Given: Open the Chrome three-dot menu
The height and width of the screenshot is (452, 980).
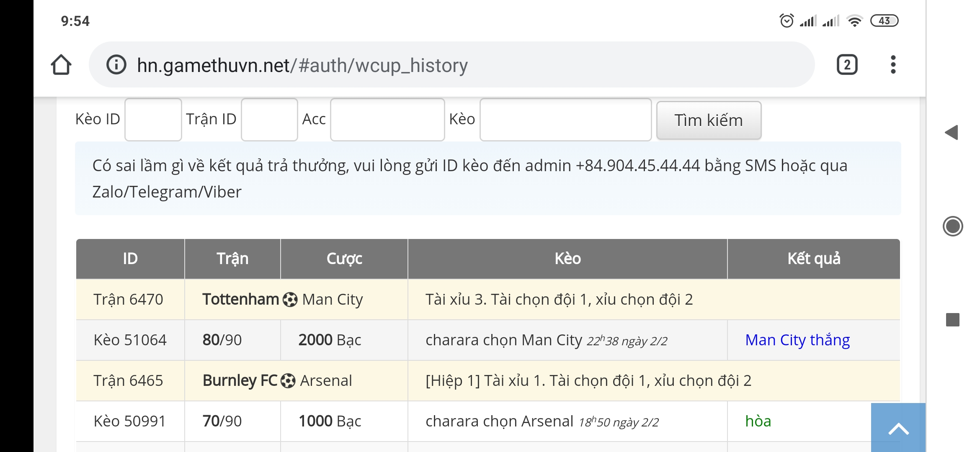Looking at the screenshot, I should 893,65.
